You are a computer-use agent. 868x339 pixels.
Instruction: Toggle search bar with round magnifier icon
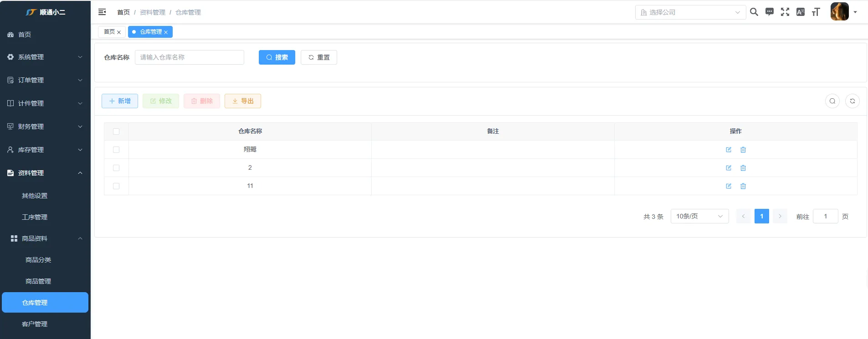click(832, 101)
